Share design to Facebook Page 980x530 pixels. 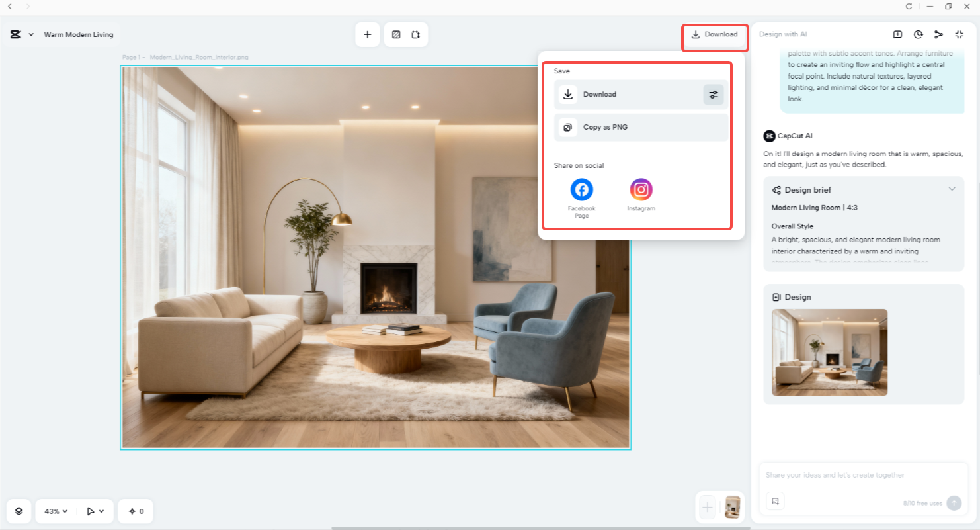click(x=581, y=189)
